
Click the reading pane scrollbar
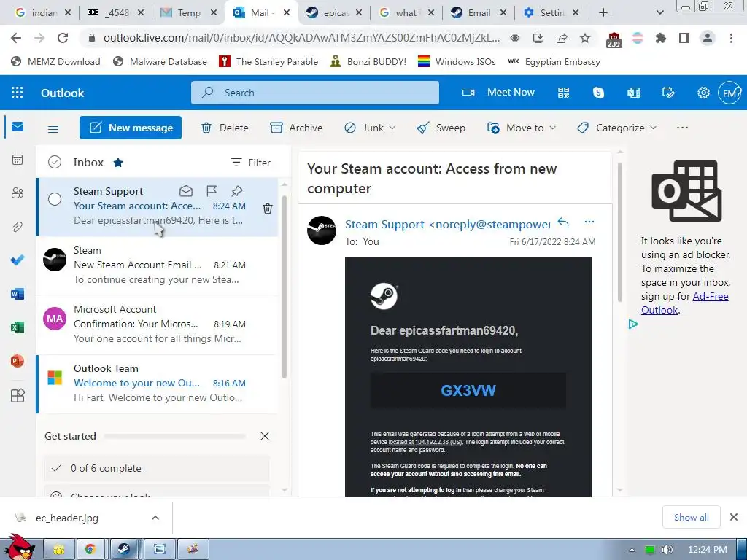[620, 232]
